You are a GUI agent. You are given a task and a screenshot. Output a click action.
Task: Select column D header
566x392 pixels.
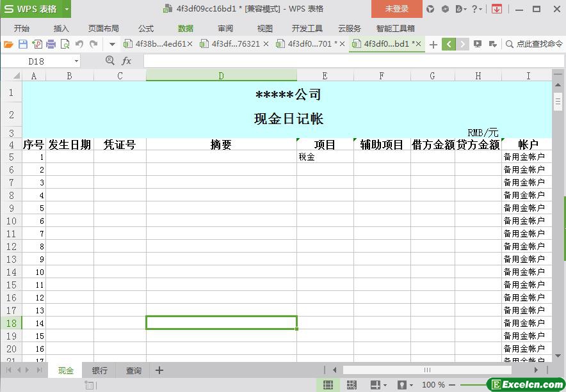coord(221,75)
